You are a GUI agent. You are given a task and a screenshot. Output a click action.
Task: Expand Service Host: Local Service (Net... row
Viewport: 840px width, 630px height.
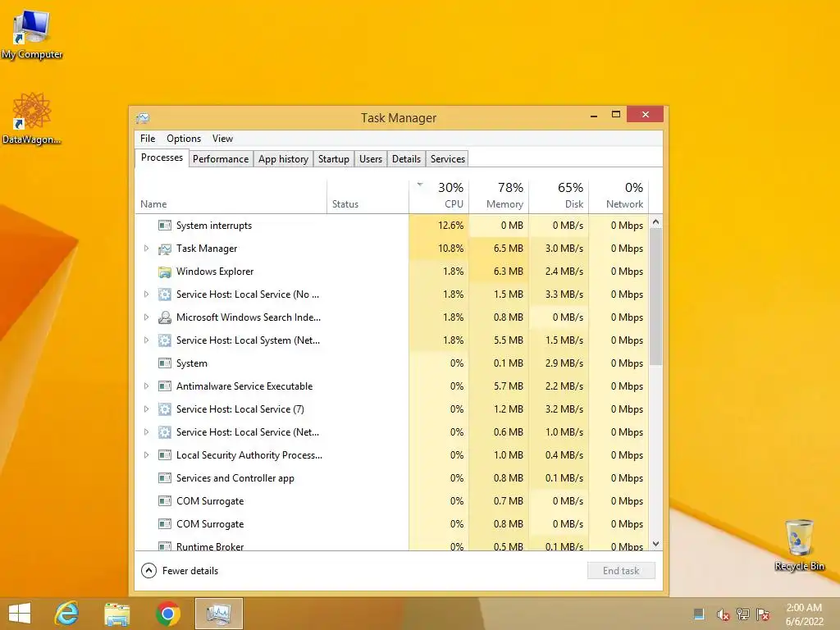(146, 431)
